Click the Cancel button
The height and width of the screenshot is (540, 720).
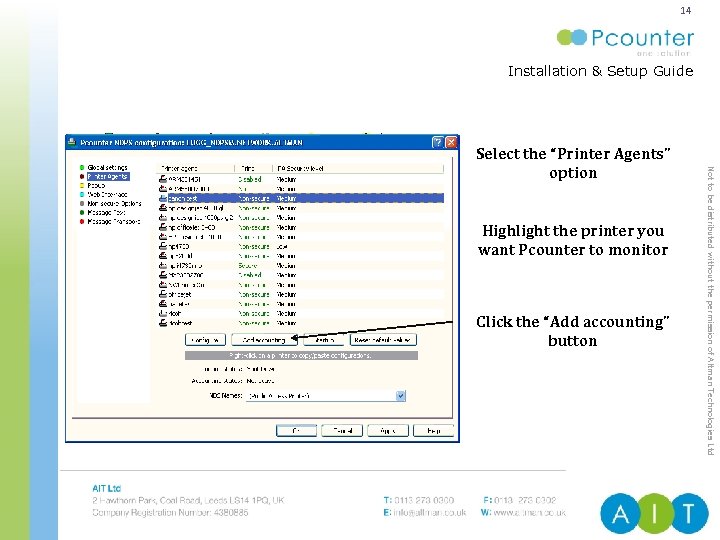coord(342,431)
